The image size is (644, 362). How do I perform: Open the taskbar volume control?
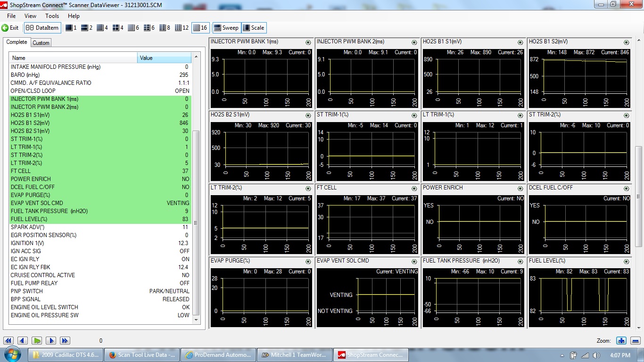tap(596, 355)
